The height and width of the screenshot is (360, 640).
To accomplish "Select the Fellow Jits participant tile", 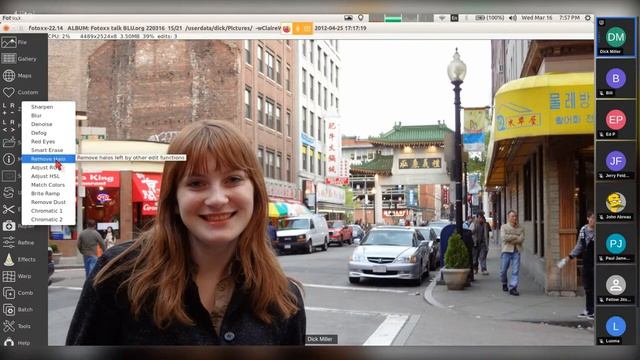I will [x=616, y=285].
